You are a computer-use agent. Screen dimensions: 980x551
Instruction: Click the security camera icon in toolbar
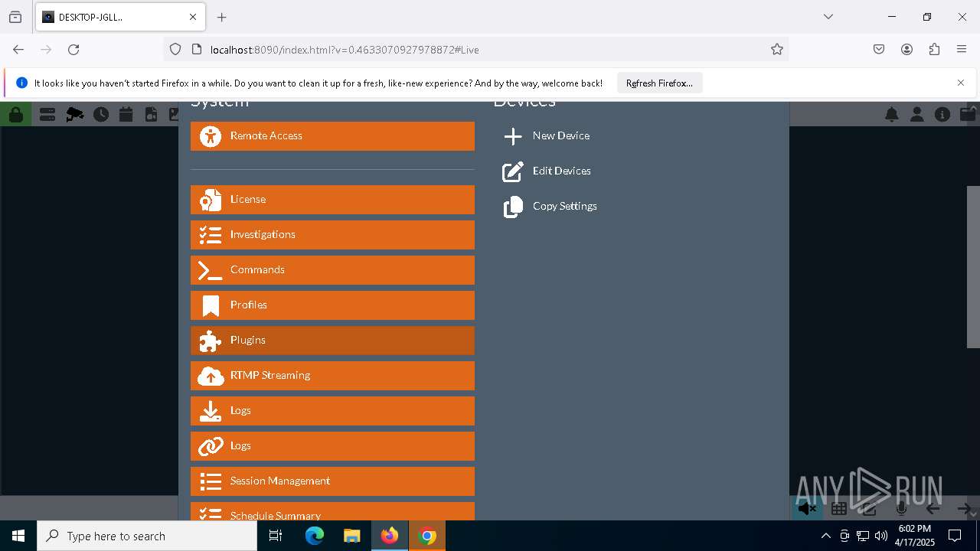[x=74, y=115]
